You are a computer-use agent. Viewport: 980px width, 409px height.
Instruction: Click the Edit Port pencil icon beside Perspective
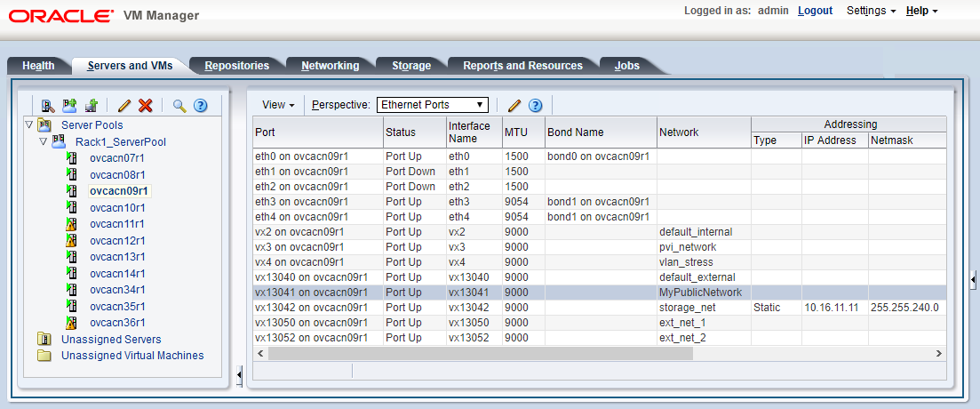[x=514, y=105]
